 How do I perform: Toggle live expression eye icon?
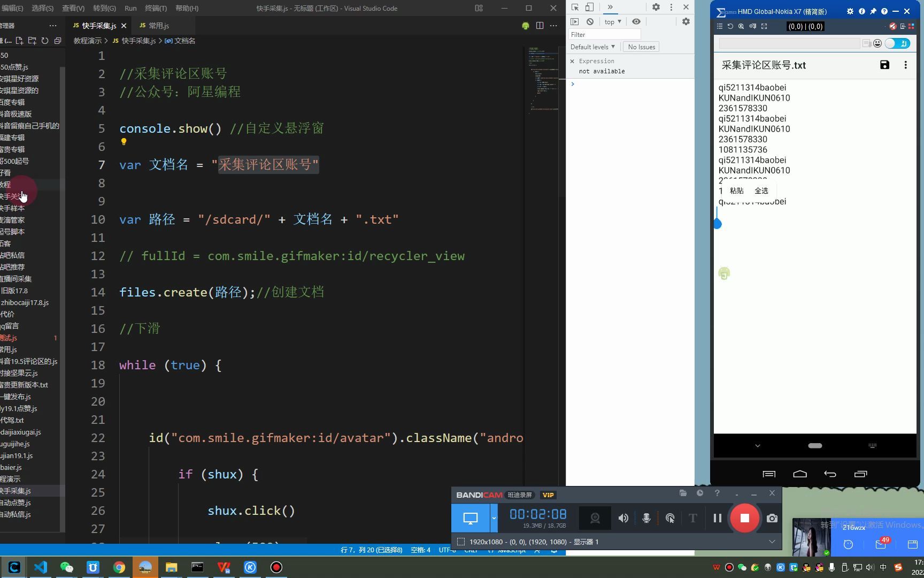636,21
